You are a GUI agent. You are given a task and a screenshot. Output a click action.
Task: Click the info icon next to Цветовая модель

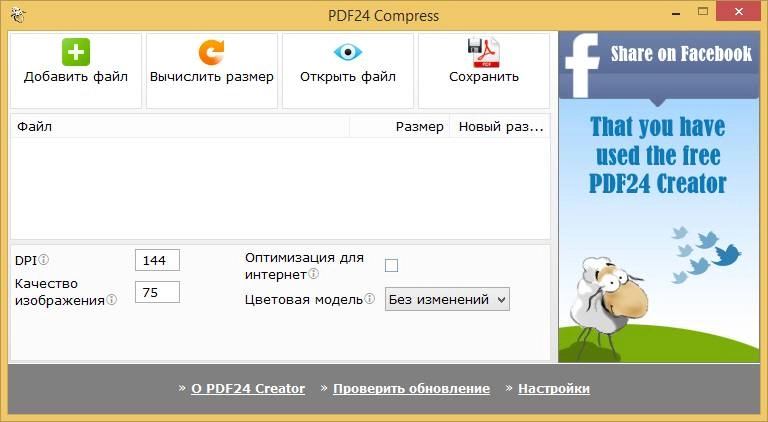[370, 298]
